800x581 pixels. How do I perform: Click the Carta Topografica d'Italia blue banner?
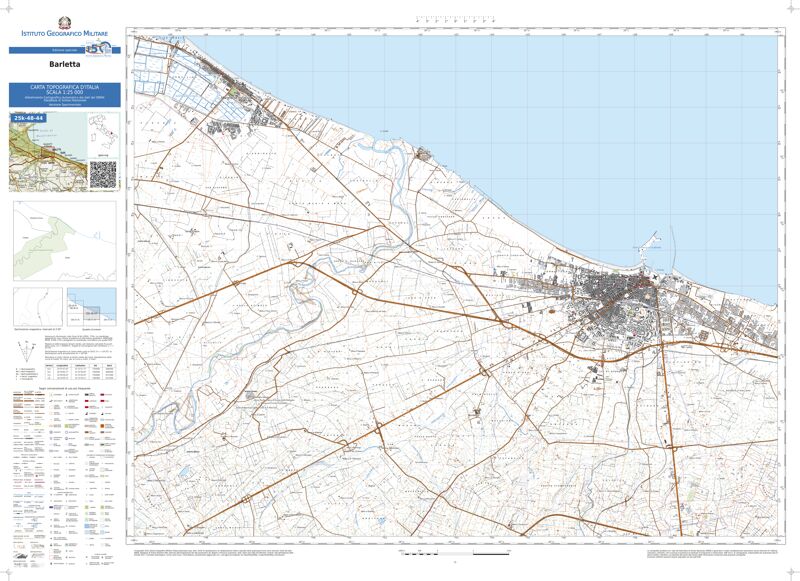point(64,95)
